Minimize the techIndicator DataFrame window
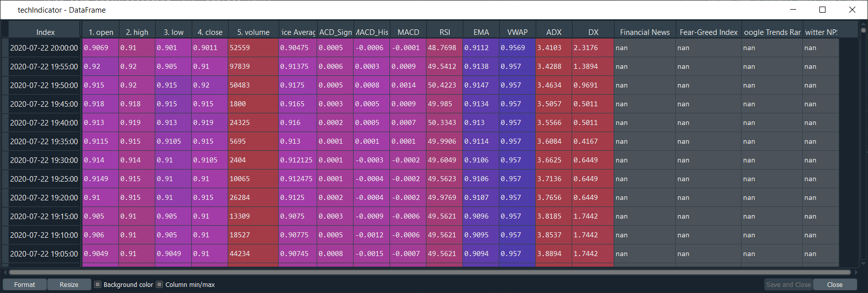Viewport: 868px width, 293px height. [793, 10]
